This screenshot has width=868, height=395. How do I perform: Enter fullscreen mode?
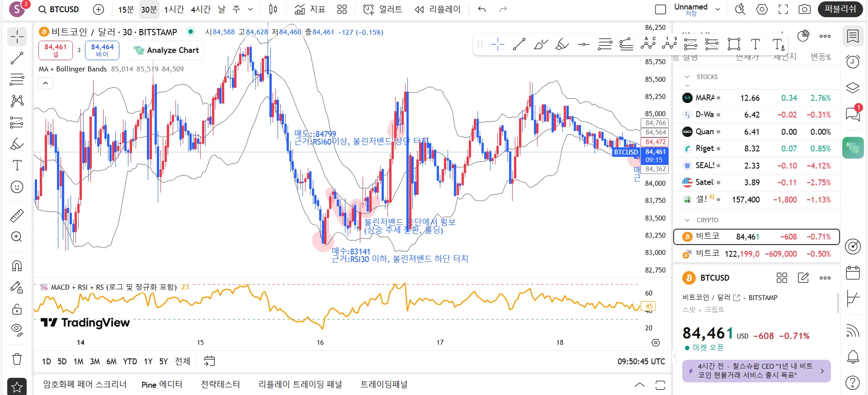tap(783, 9)
